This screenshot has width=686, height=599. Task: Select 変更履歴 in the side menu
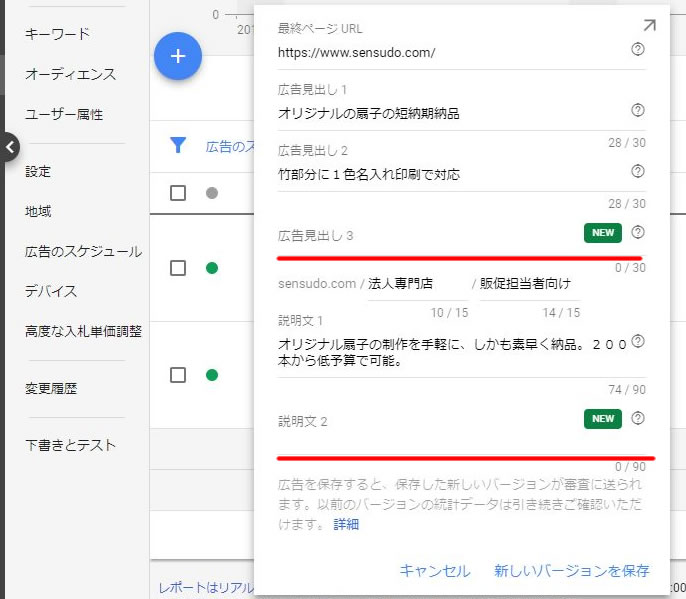point(51,388)
